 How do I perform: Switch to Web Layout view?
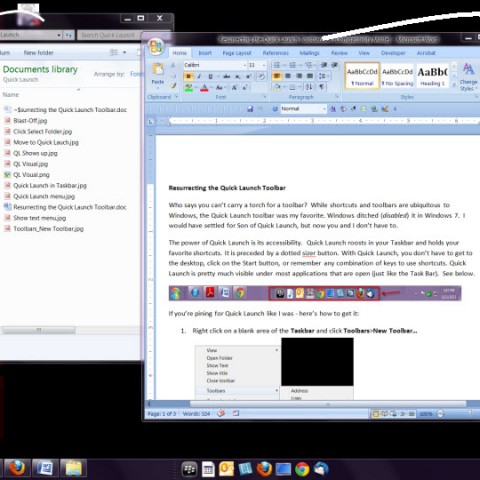(394, 414)
